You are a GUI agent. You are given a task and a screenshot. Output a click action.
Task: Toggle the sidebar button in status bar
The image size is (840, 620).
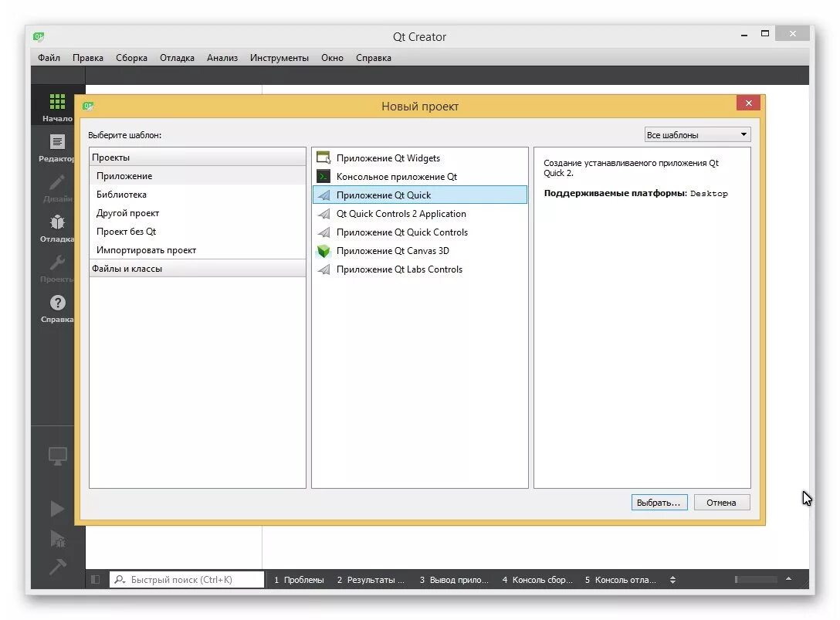[96, 579]
